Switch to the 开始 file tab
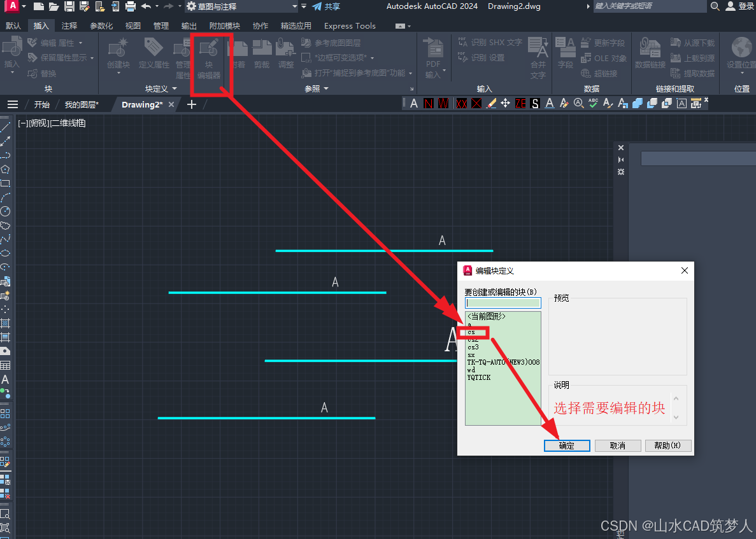 42,104
